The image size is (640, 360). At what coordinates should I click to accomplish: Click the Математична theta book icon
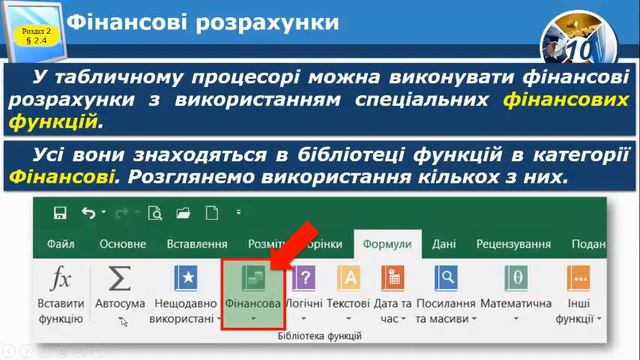516,278
